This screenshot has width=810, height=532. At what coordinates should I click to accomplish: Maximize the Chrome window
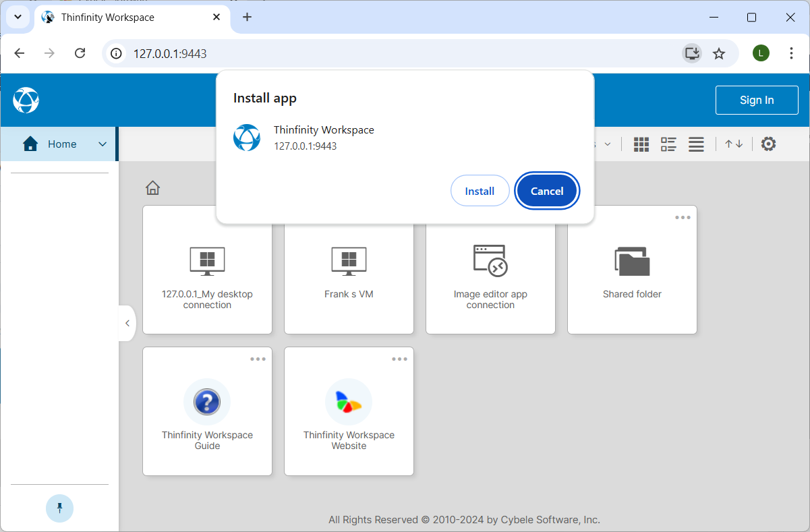point(751,18)
